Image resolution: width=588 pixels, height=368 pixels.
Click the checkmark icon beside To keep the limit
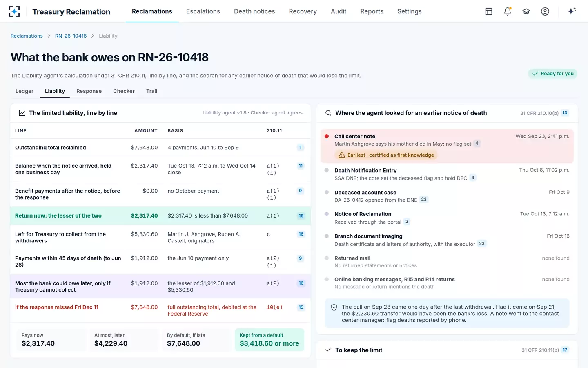pos(328,350)
